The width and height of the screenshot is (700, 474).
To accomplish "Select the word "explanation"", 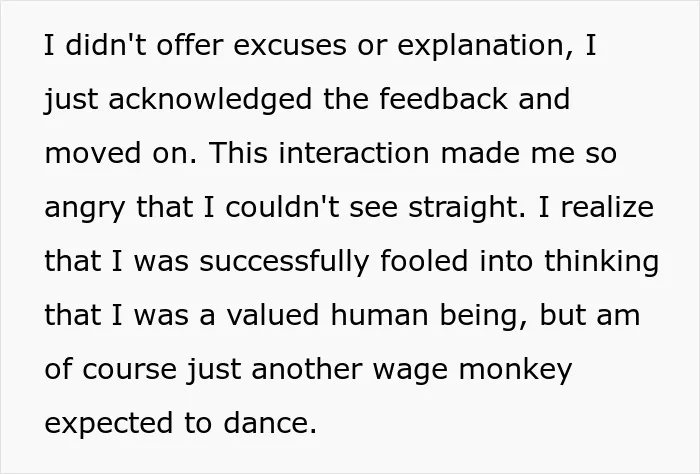I will [481, 47].
